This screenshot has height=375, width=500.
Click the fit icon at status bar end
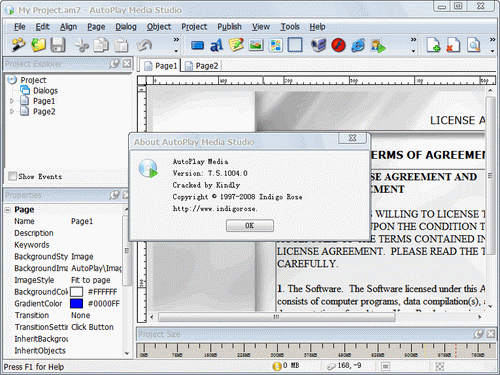440,367
